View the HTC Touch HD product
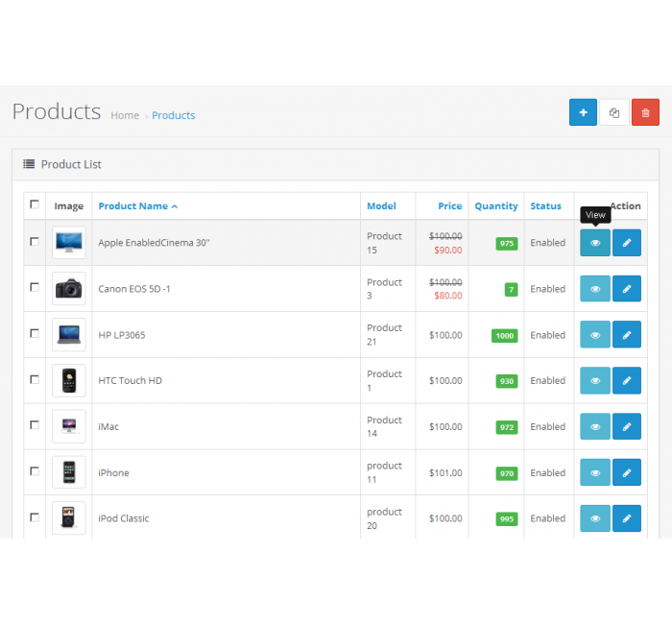Viewport: 672px width, 624px height. click(x=595, y=380)
